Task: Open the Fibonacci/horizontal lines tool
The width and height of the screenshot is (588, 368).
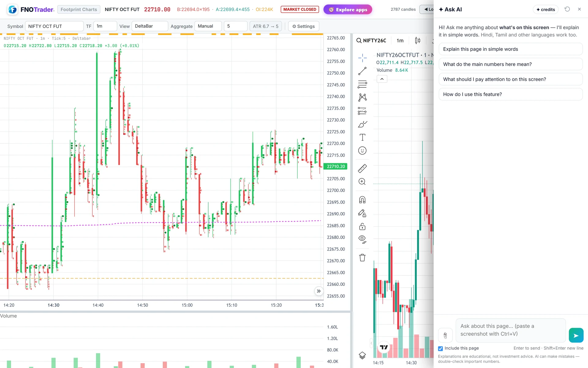Action: coord(362,84)
